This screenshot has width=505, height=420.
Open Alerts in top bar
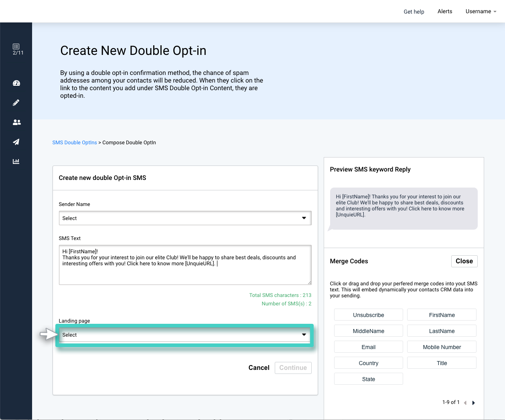(445, 11)
